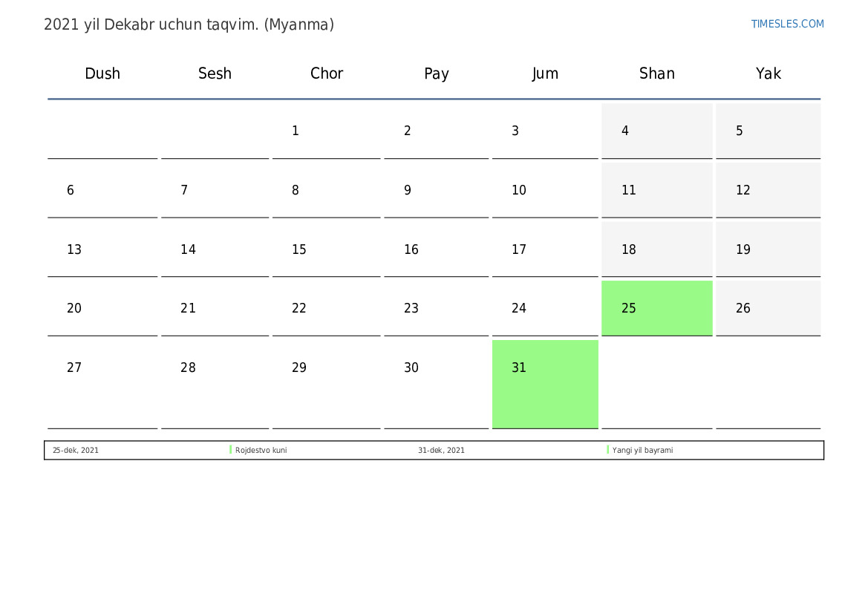The width and height of the screenshot is (868, 614).
Task: Select day 15 in the calendar
Action: coord(326,249)
